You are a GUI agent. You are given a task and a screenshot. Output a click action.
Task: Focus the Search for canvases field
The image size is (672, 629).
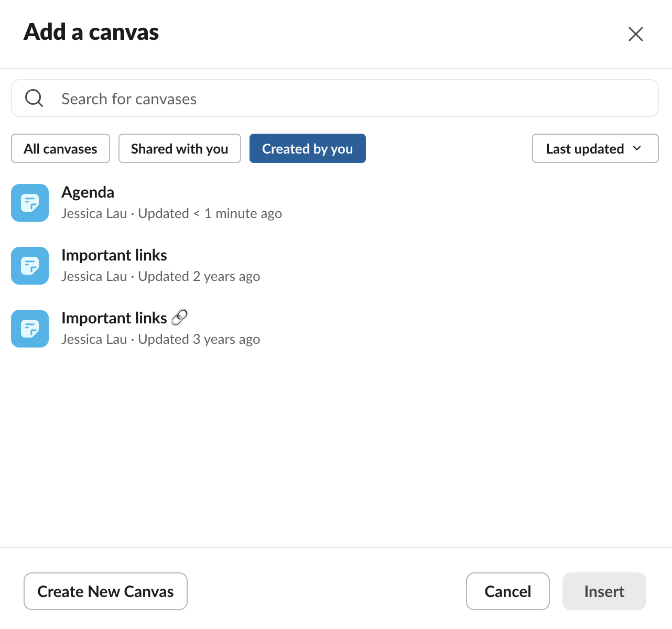[335, 98]
